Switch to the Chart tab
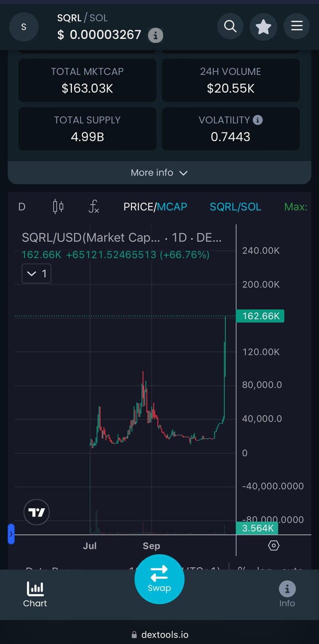 pos(35,595)
